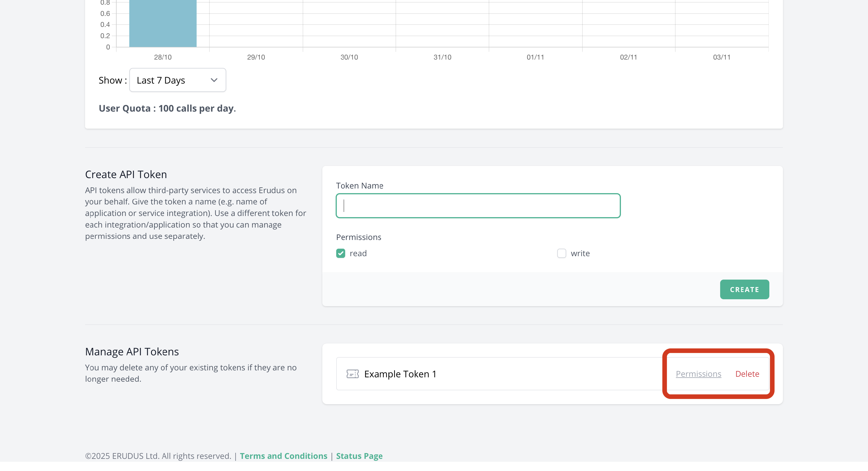This screenshot has width=868, height=471.
Task: Click the 03/11 axis date label
Action: tap(721, 57)
